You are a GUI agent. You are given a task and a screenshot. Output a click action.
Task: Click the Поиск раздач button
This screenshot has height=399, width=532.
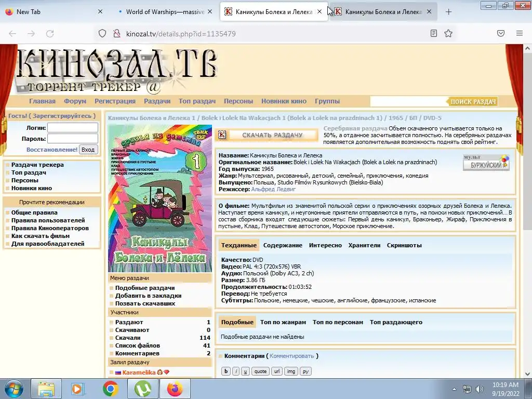click(473, 101)
